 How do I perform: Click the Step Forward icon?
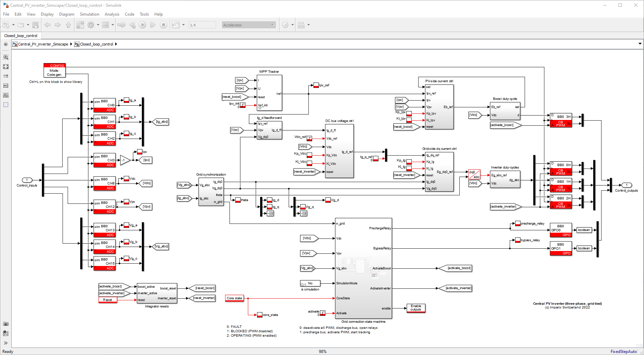pos(153,25)
